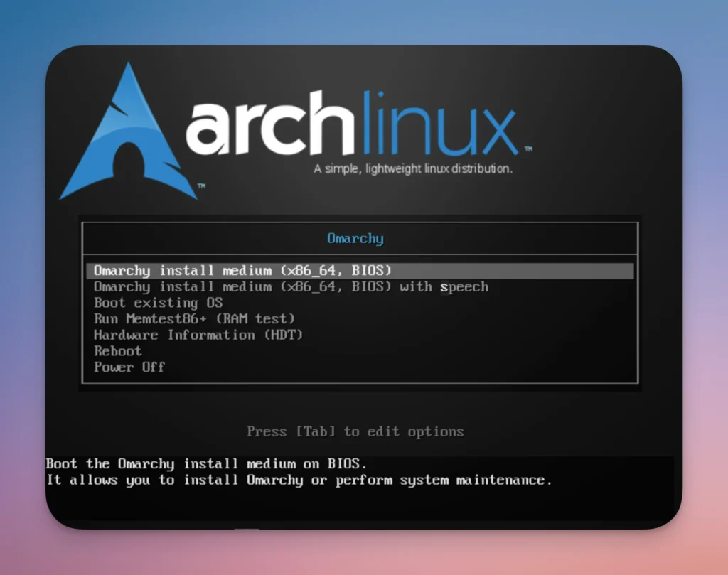Click the tagline 'A simple, lightweight linux distribution'
Viewport: 728px width, 575px height.
[x=416, y=169]
